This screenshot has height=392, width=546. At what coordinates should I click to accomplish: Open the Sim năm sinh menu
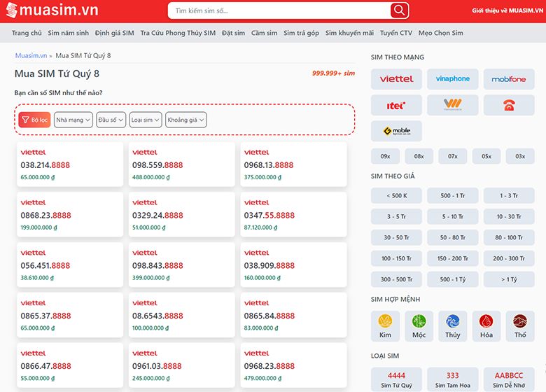pyautogui.click(x=68, y=33)
